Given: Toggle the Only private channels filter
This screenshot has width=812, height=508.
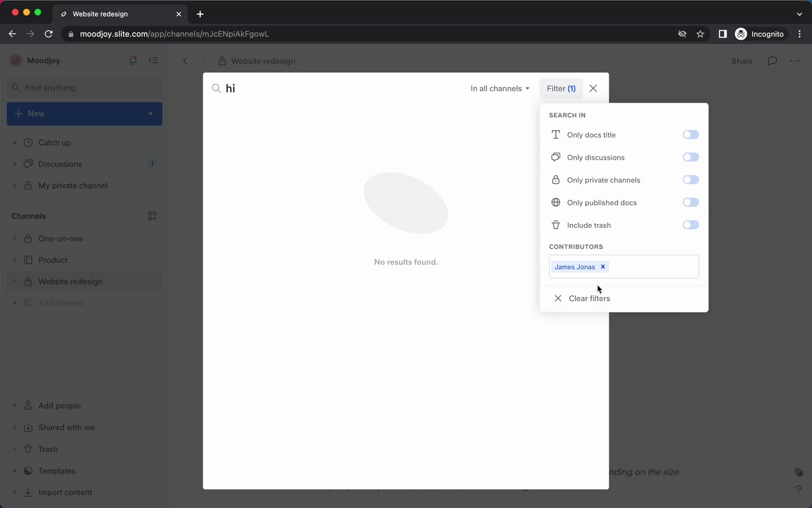Looking at the screenshot, I should coord(690,179).
